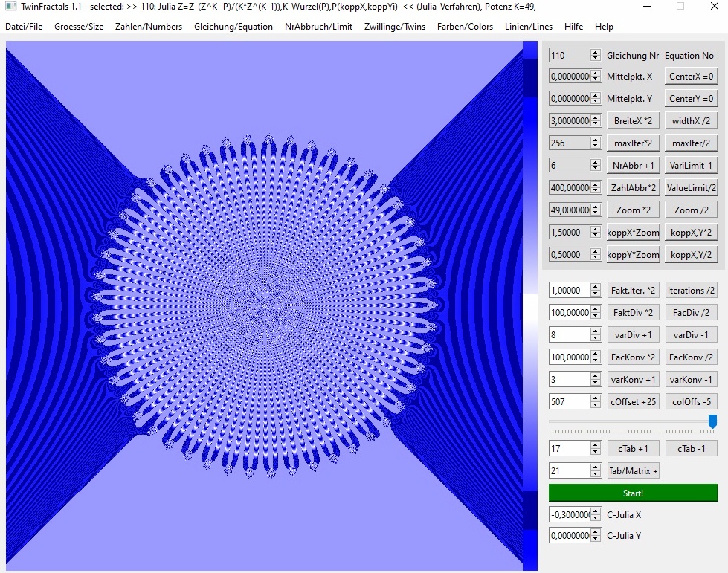Click the Mittelpkt. Y value field
Screen dimensions: 728x573
(x=576, y=98)
